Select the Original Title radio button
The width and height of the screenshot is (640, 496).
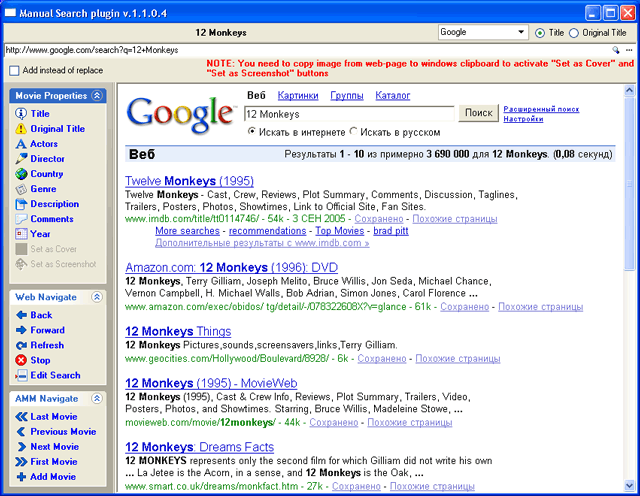click(574, 33)
